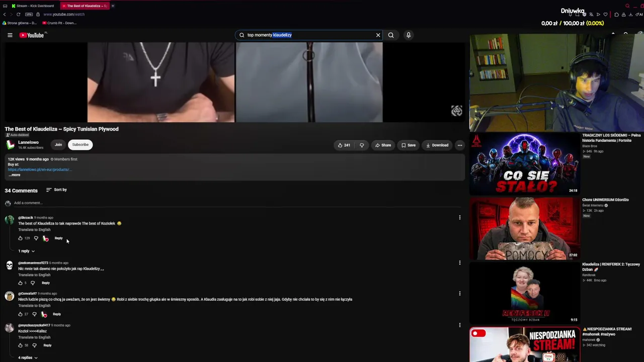Edit the 'top momenty klaudelizy' search field

point(309,35)
